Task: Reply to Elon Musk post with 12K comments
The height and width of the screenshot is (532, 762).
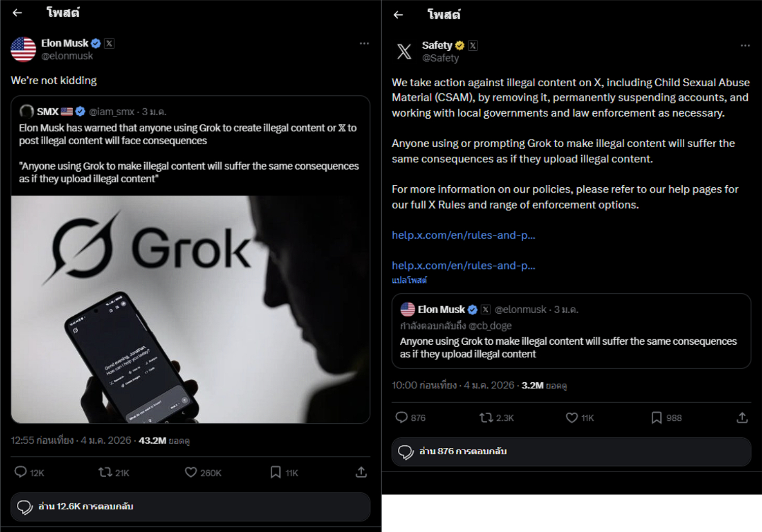Action: coord(20,472)
